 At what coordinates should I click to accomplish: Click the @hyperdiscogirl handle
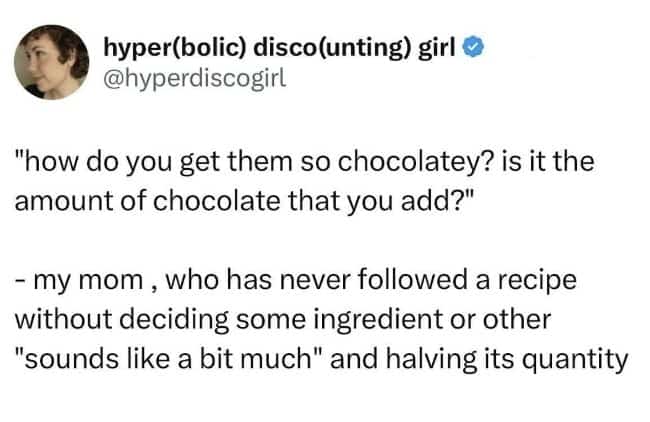click(194, 77)
